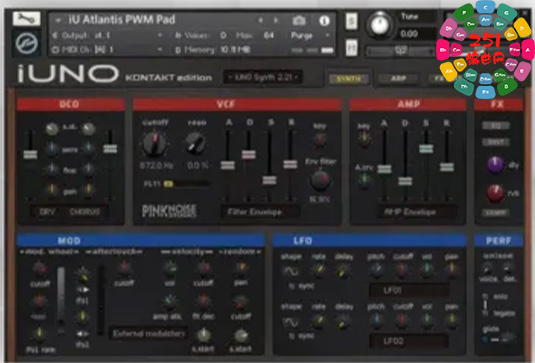Toggle the COMP switch in FX
Viewport: 535px width, 363px height.
click(495, 213)
